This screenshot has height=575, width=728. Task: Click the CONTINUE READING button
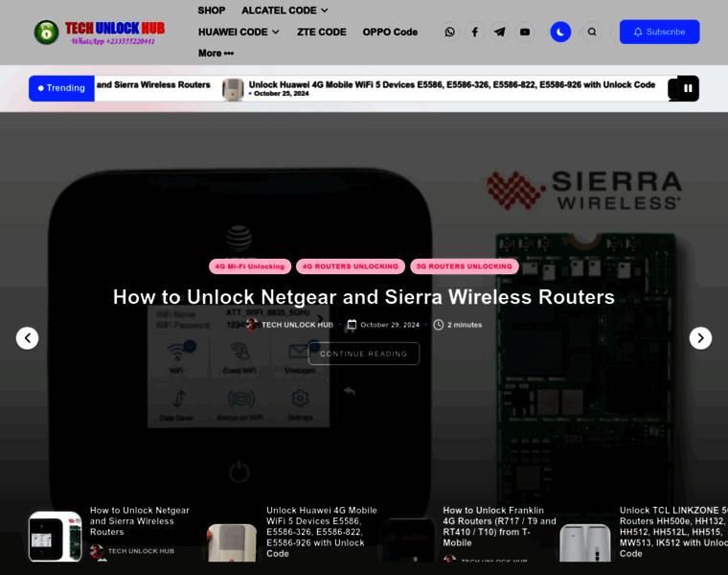(364, 354)
